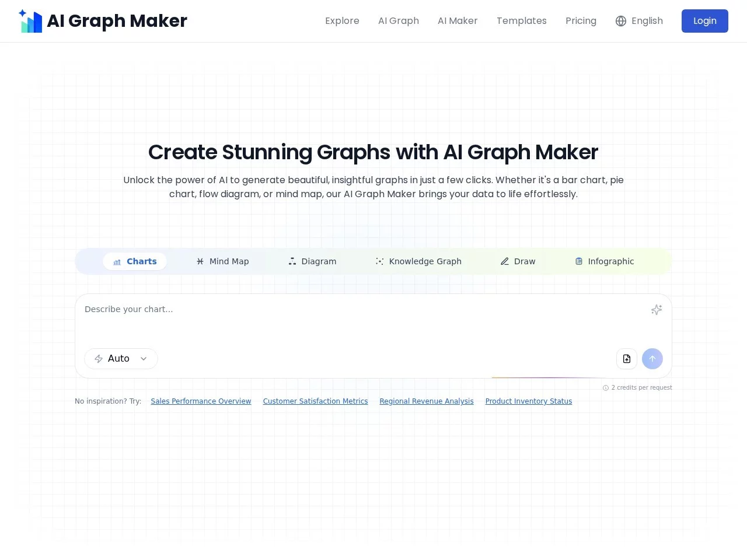Viewport: 747px width, 560px height.
Task: Click the AI Graph Maker logo
Action: tap(102, 21)
